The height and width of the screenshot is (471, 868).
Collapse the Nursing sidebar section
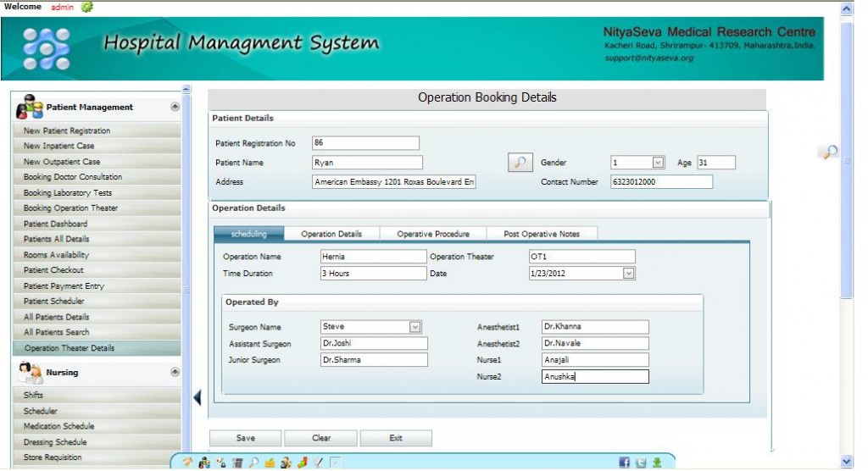(175, 372)
